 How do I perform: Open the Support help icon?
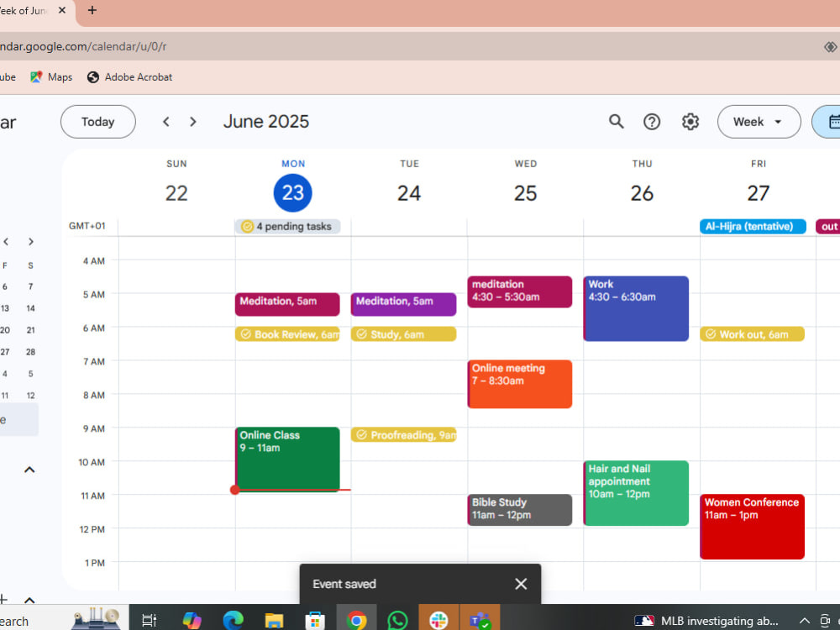coord(652,122)
